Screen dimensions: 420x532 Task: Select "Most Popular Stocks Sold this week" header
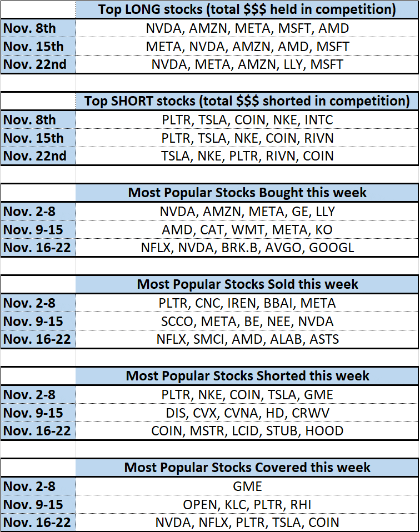pos(247,284)
